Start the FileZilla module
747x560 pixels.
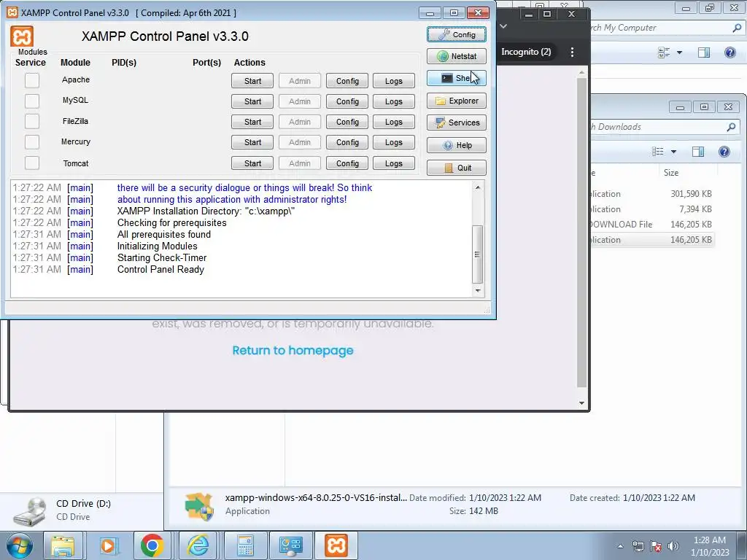pyautogui.click(x=252, y=122)
